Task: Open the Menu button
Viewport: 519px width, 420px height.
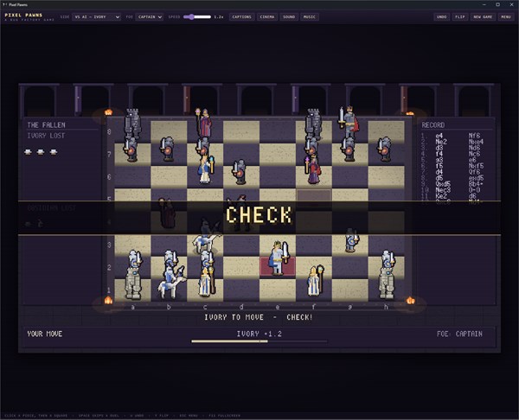Action: pos(506,17)
